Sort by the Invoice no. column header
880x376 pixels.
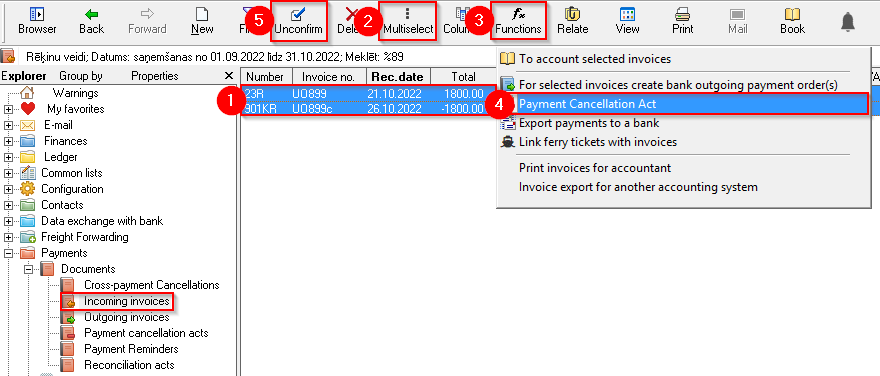click(x=329, y=77)
